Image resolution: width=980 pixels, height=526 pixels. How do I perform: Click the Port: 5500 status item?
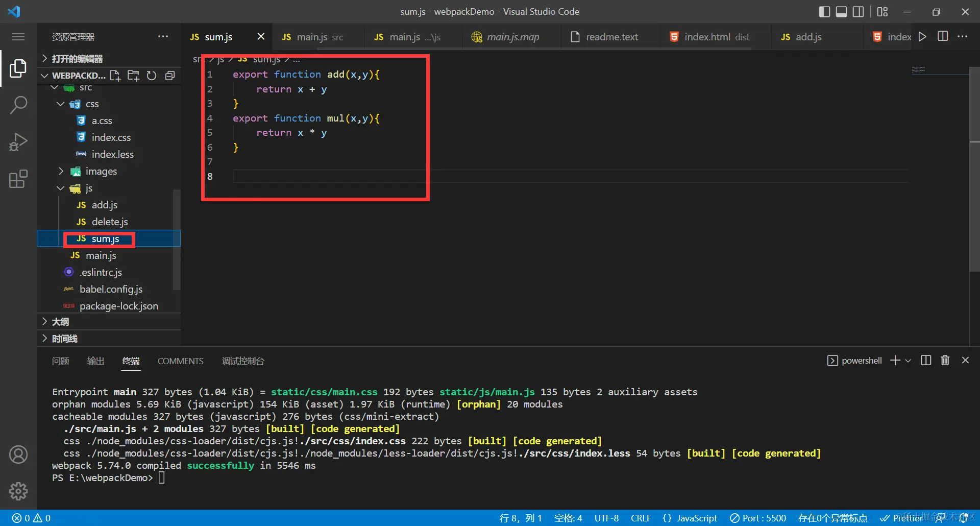758,518
